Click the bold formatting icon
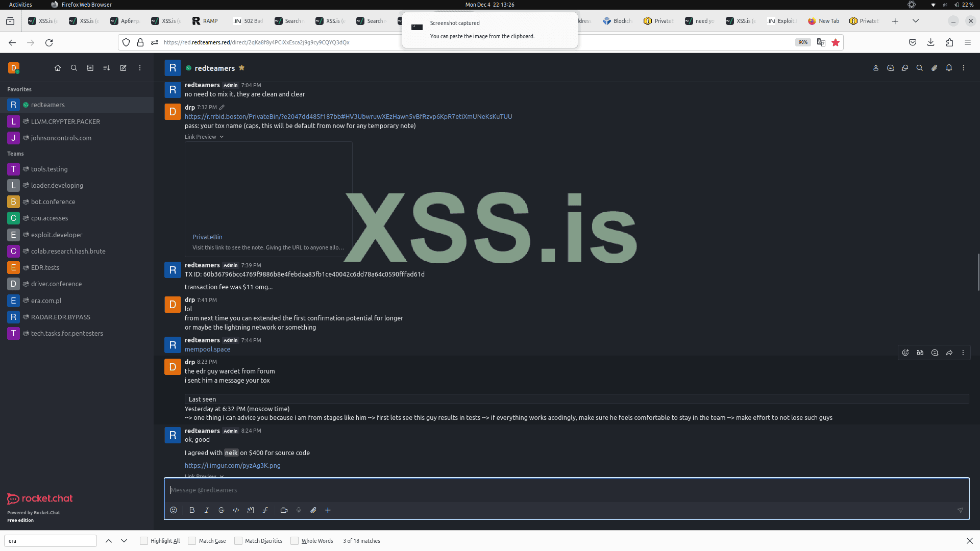 tap(192, 510)
